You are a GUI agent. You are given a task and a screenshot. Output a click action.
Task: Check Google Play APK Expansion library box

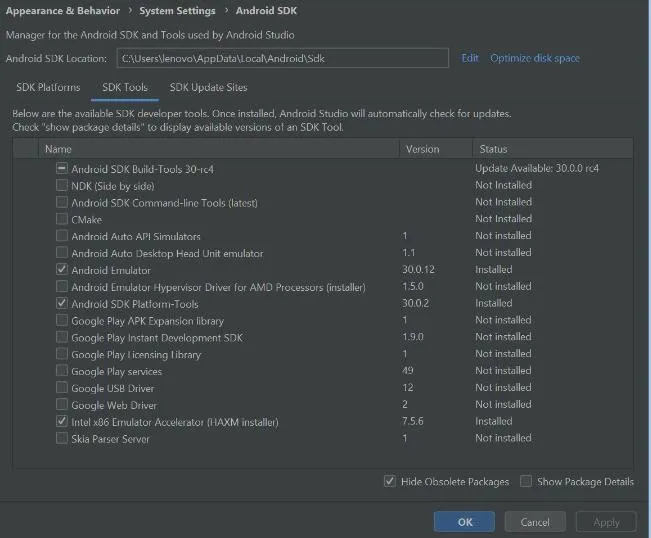click(x=61, y=320)
